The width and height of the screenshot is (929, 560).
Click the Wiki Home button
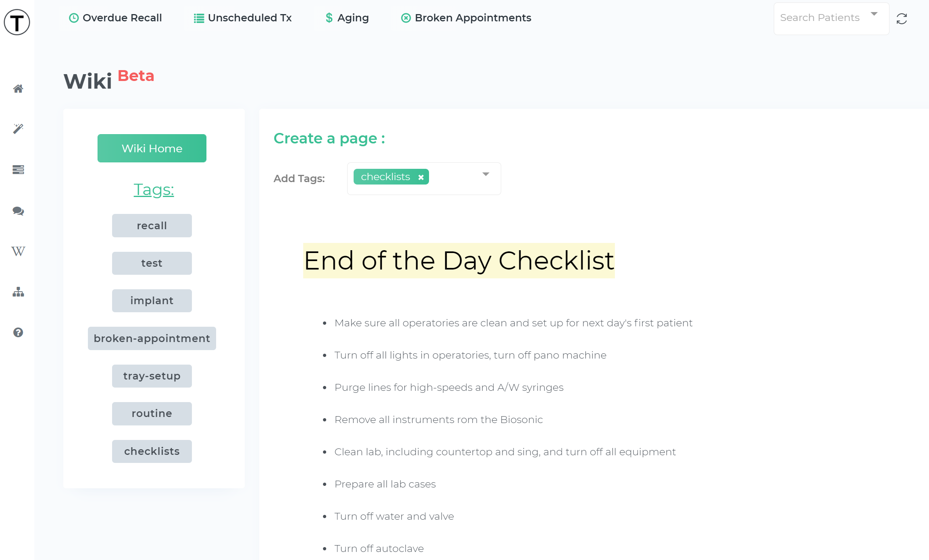pyautogui.click(x=151, y=148)
